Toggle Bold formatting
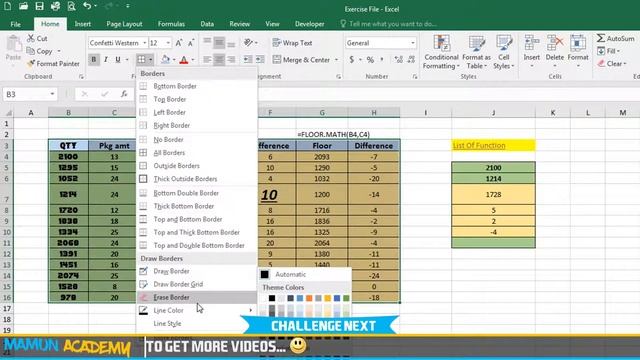This screenshot has width=640, height=360. tap(93, 60)
